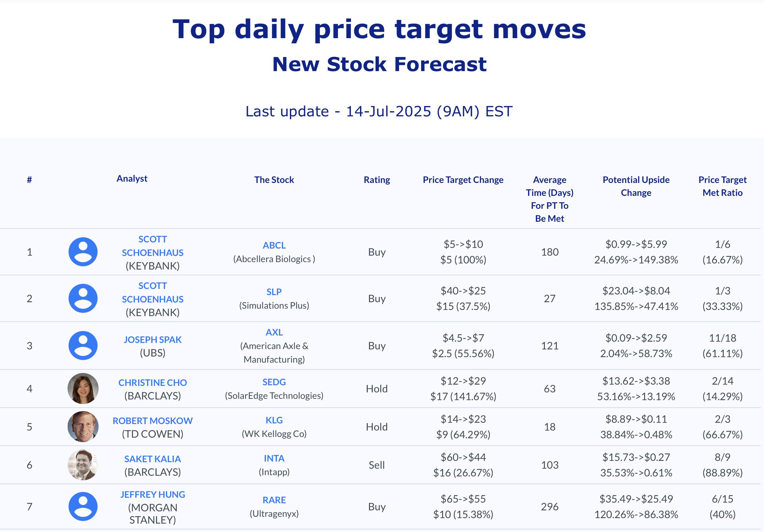Click Jeffrey Hung's avatar icon
Image resolution: width=764 pixels, height=532 pixels.
point(83,507)
